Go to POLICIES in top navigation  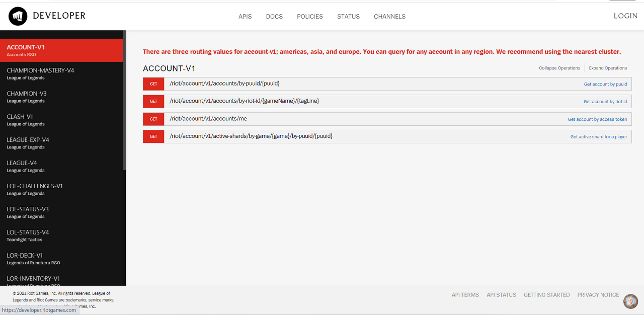[310, 17]
